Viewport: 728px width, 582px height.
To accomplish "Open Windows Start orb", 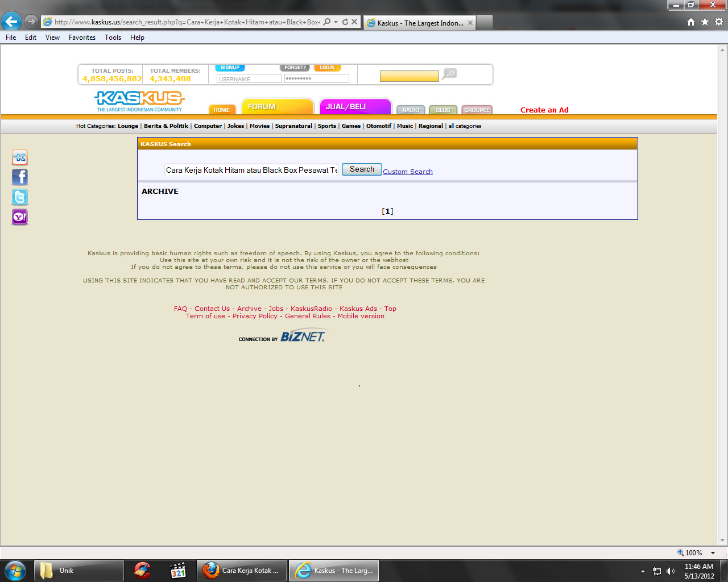I will [15, 571].
